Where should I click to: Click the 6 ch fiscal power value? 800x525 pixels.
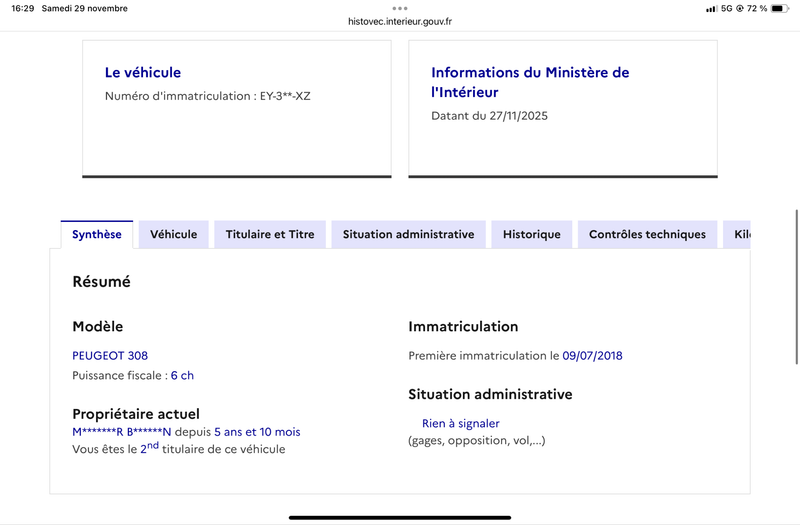click(x=182, y=375)
